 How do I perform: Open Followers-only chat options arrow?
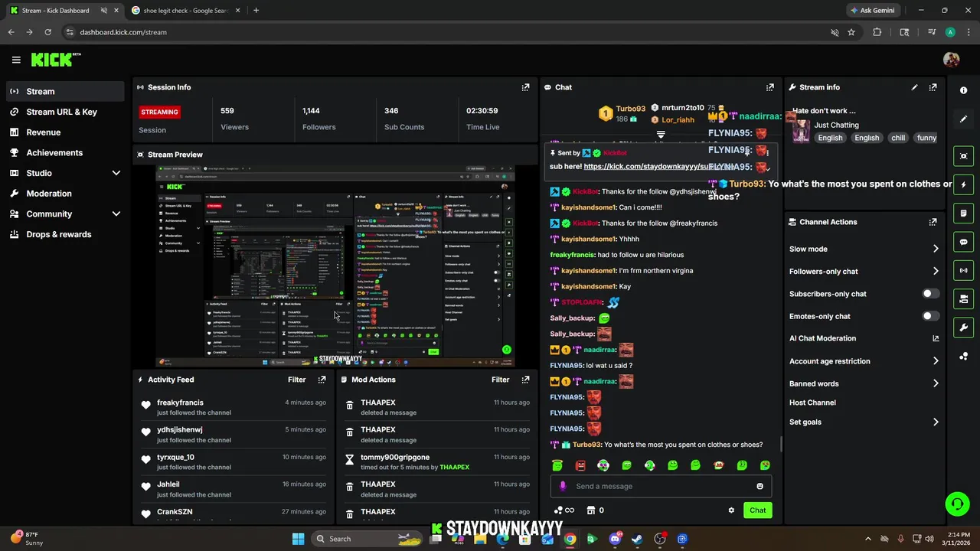pyautogui.click(x=936, y=272)
